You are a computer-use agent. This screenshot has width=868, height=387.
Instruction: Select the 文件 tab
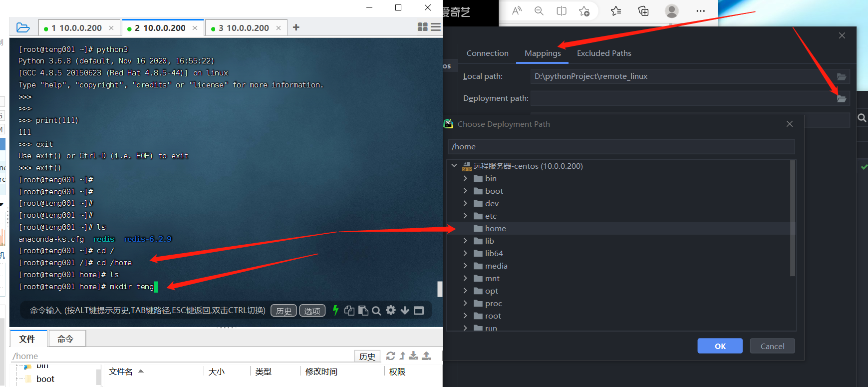pyautogui.click(x=27, y=339)
